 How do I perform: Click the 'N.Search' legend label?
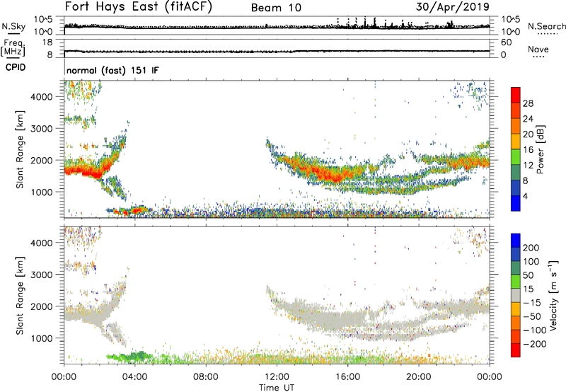click(x=547, y=26)
